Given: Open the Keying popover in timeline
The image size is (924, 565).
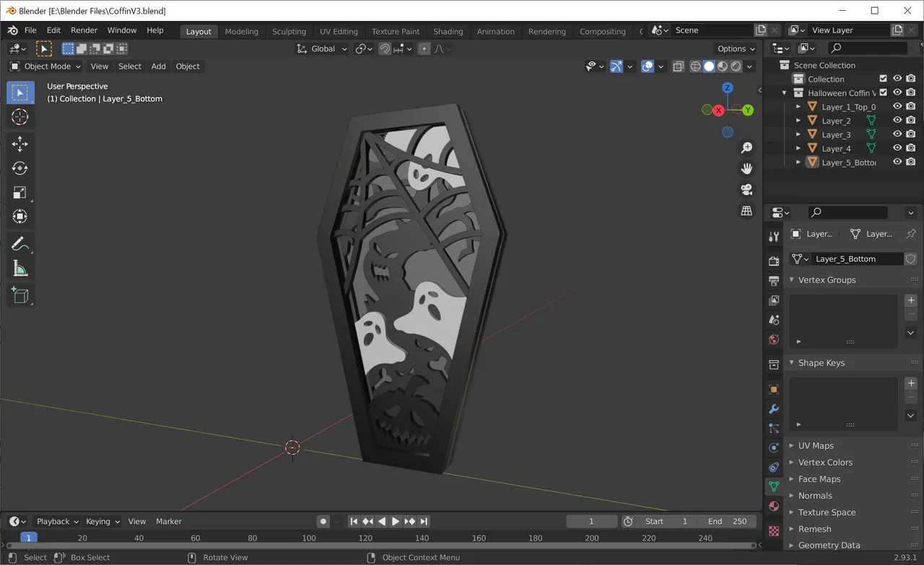Looking at the screenshot, I should (103, 521).
